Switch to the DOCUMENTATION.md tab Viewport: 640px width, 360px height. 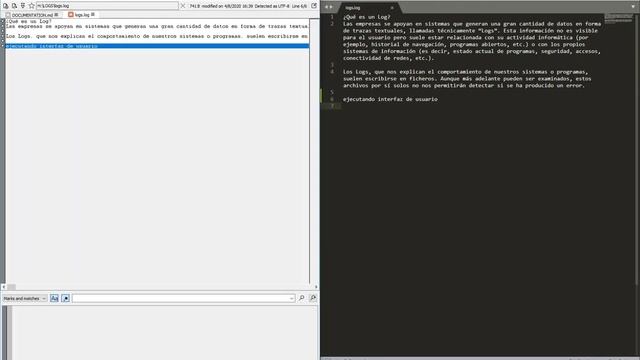tap(32, 15)
